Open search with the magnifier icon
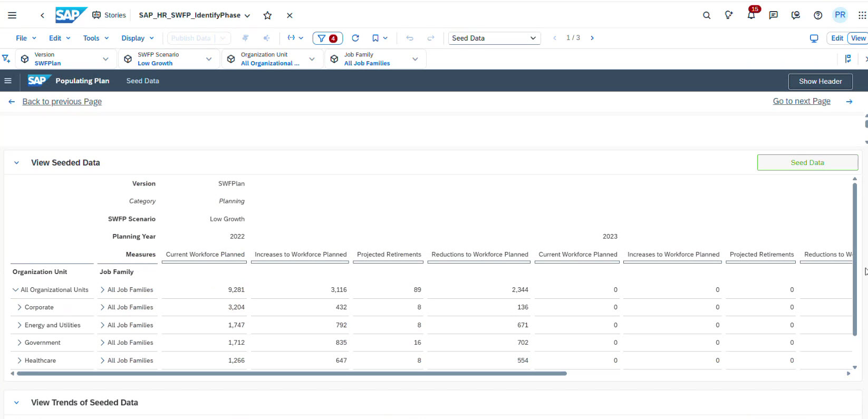This screenshot has width=868, height=419. pyautogui.click(x=707, y=15)
